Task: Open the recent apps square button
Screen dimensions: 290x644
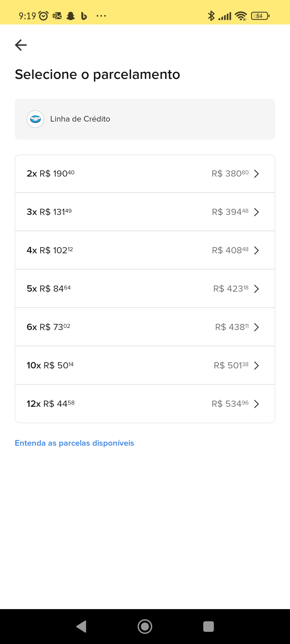Action: click(208, 627)
